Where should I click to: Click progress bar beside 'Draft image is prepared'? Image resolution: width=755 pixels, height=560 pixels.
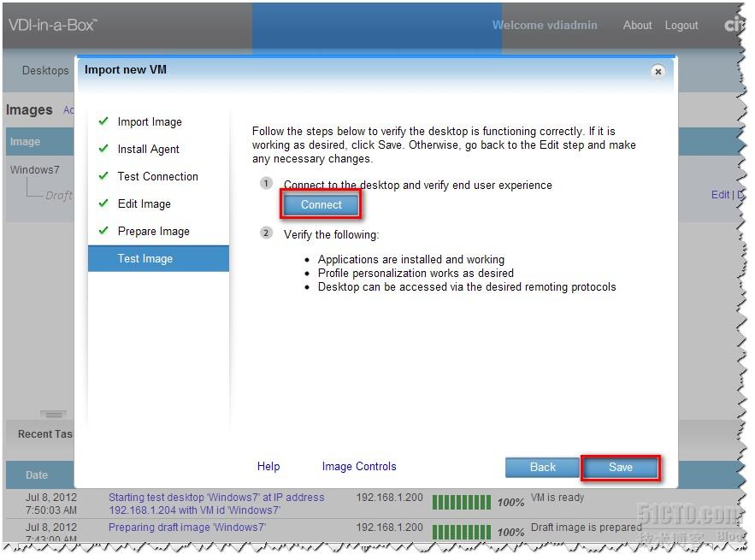click(x=461, y=532)
